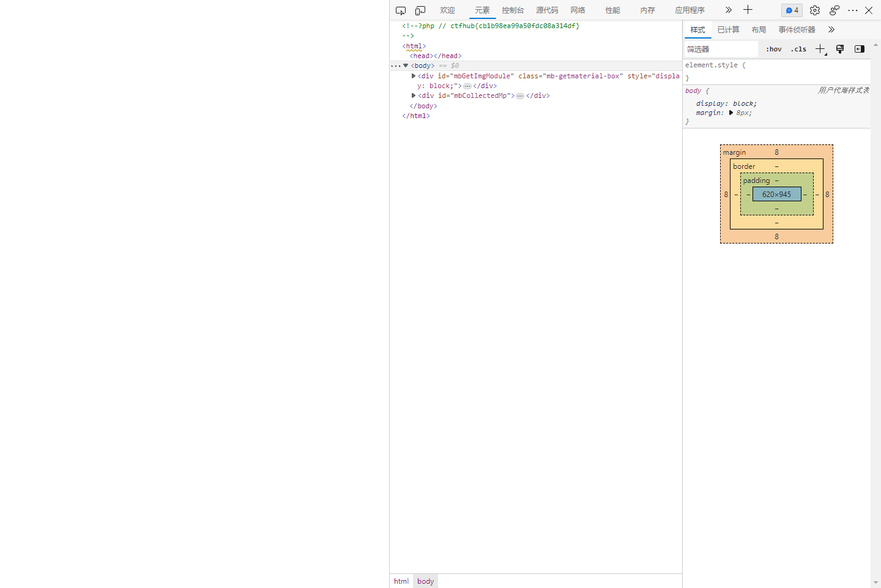881x588 pixels.
Task: Toggle device emulation mode icon
Action: point(420,10)
